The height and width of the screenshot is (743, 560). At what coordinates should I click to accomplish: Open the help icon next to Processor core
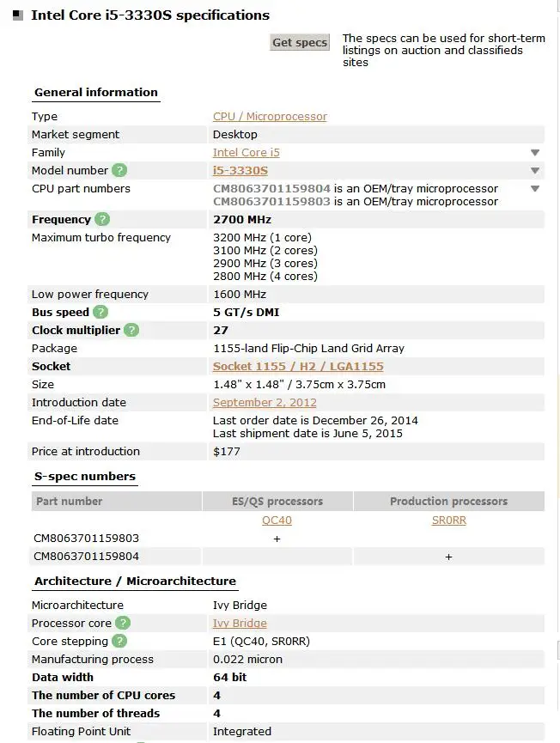coord(123,623)
